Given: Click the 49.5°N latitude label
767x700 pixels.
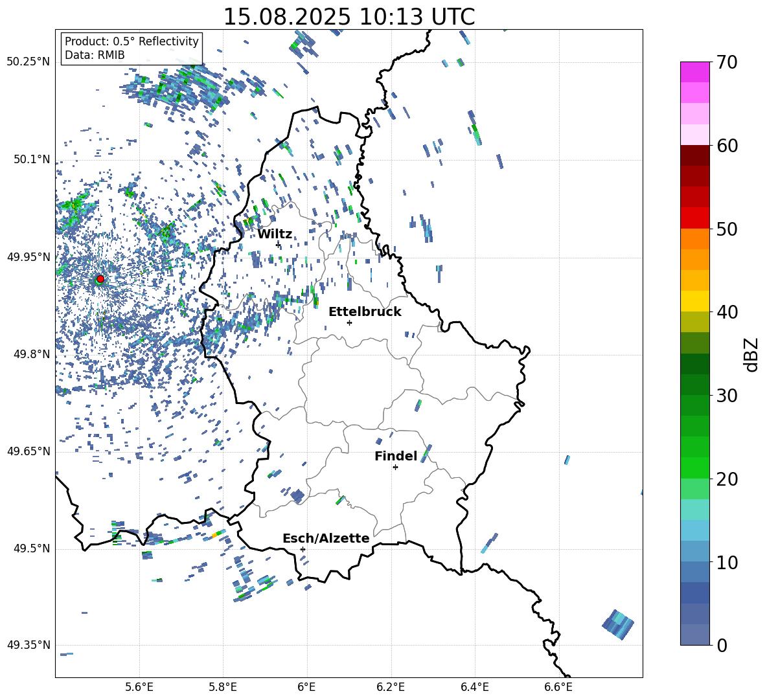Looking at the screenshot, I should [x=32, y=548].
